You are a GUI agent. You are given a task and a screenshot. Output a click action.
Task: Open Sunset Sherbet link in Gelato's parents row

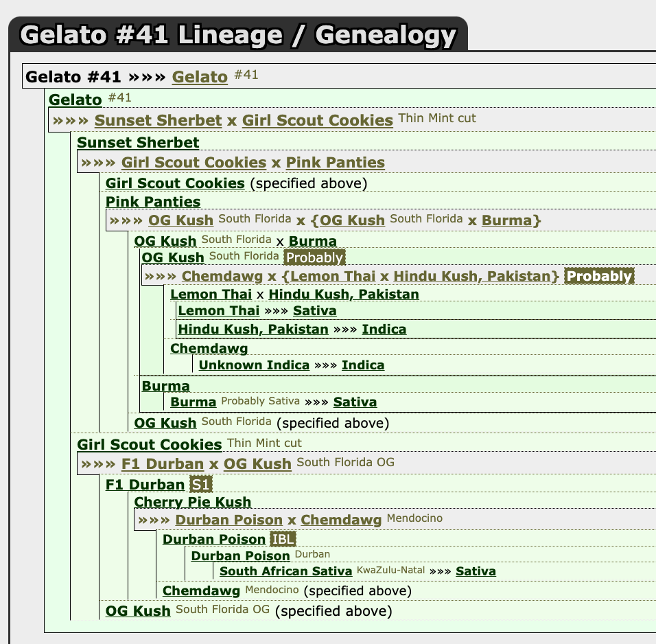(x=158, y=120)
